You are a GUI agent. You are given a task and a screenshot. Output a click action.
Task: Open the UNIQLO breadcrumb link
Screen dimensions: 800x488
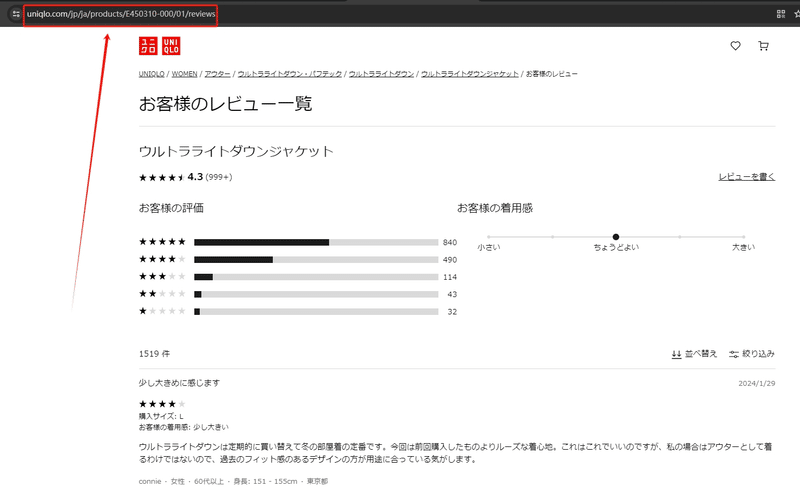tap(152, 74)
